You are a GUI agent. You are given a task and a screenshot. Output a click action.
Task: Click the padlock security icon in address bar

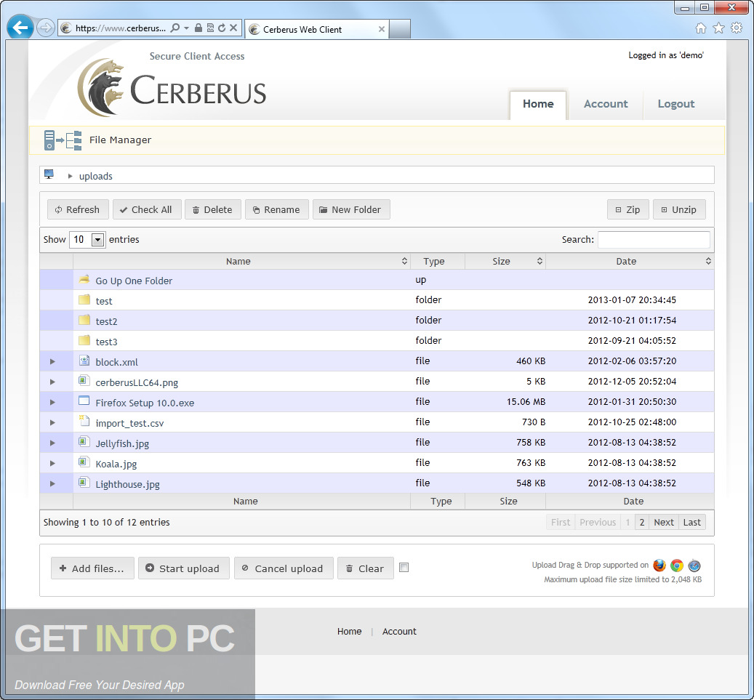pyautogui.click(x=198, y=28)
